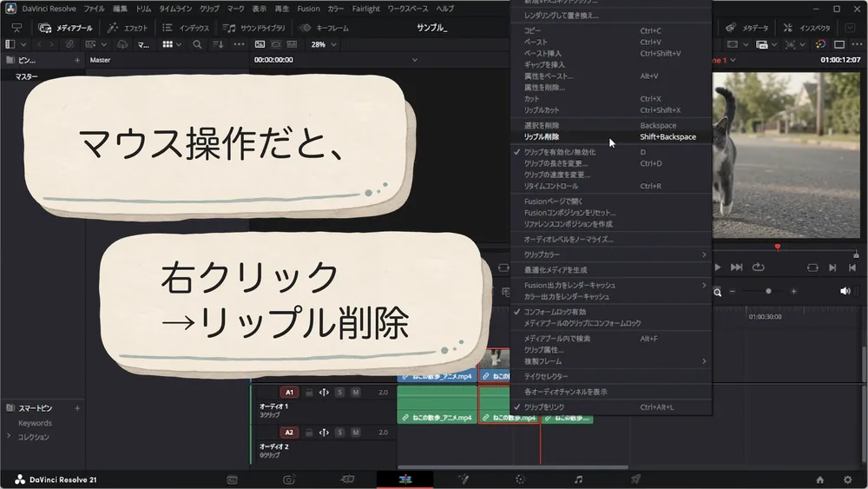
Task: Toggle A2 track destination button
Action: (x=289, y=432)
